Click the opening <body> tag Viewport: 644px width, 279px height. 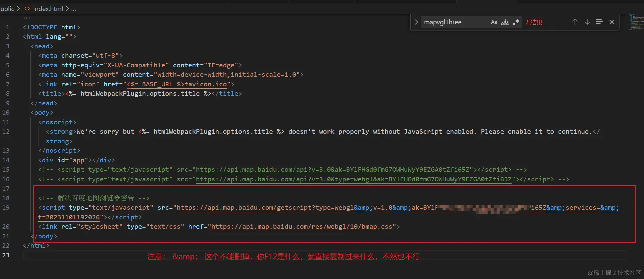point(42,113)
